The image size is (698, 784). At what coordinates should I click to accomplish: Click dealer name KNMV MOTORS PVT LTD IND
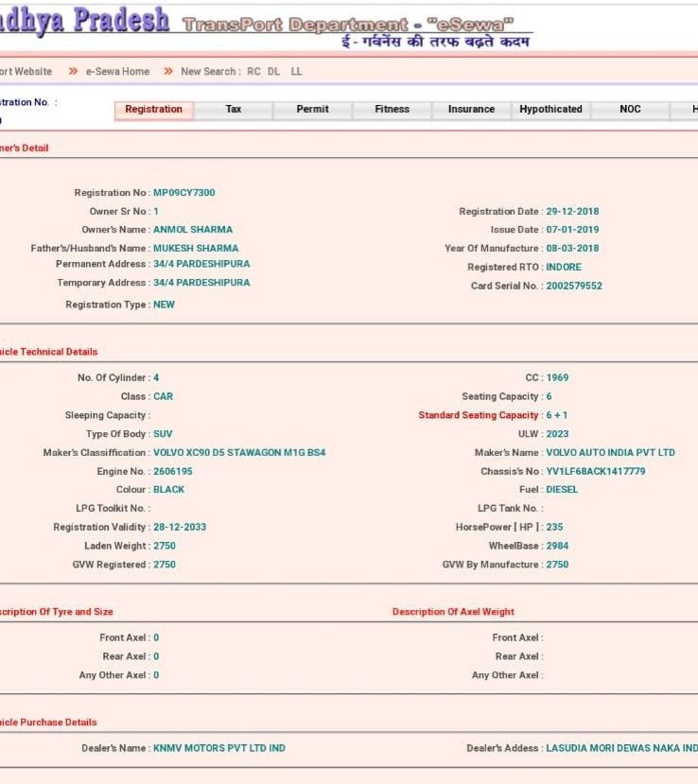(x=218, y=749)
